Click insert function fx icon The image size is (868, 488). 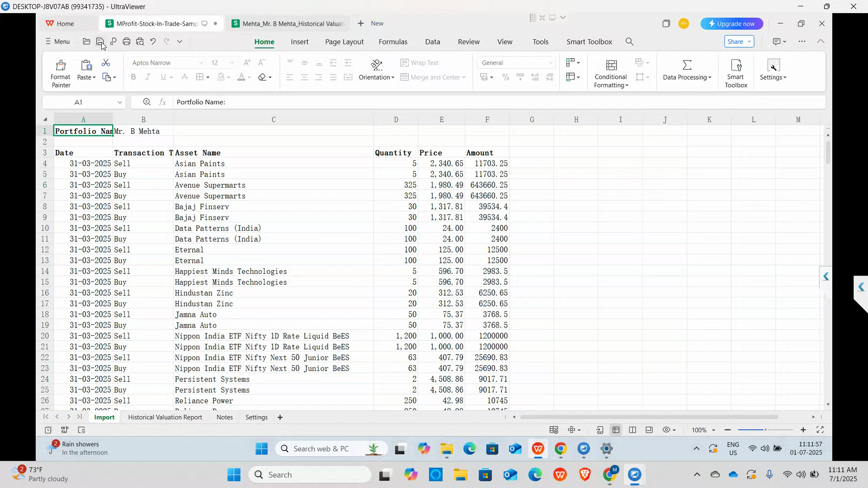163,102
